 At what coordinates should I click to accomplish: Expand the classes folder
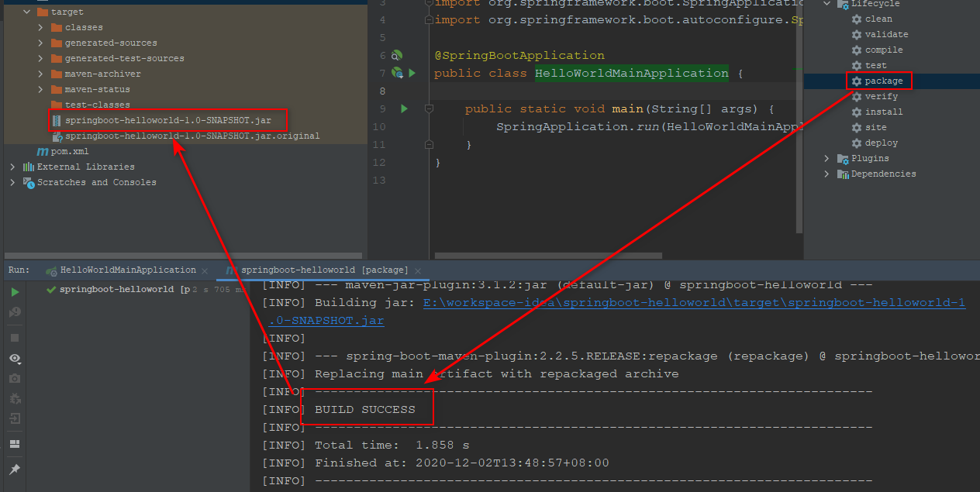[x=41, y=27]
